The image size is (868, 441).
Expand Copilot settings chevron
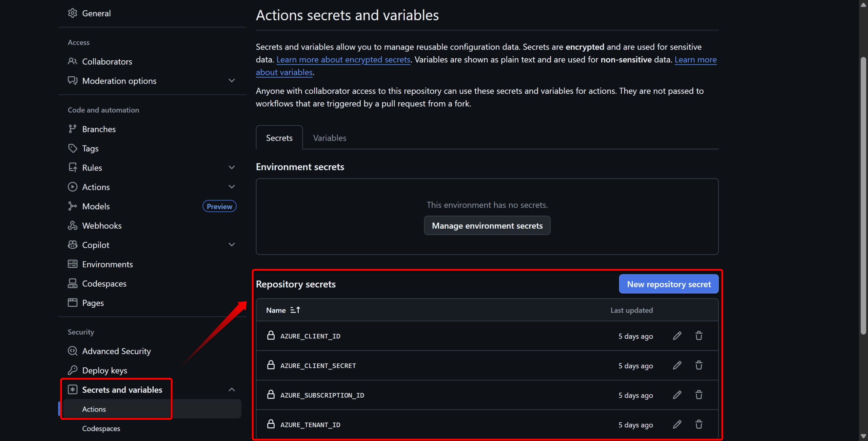point(232,245)
